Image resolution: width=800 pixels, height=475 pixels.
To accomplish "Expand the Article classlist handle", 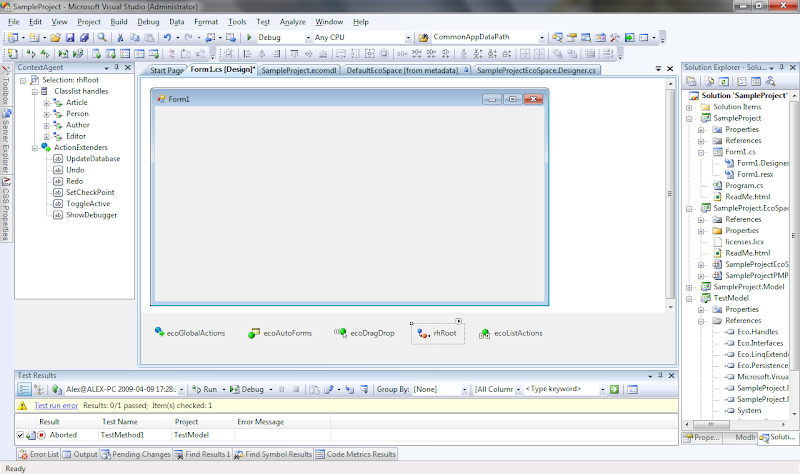I will click(46, 103).
